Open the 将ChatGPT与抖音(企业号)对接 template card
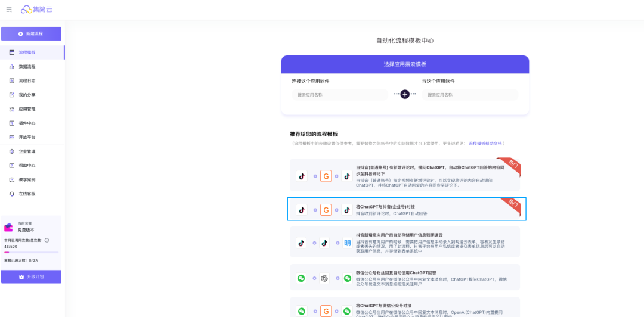The image size is (644, 317). [x=407, y=209]
